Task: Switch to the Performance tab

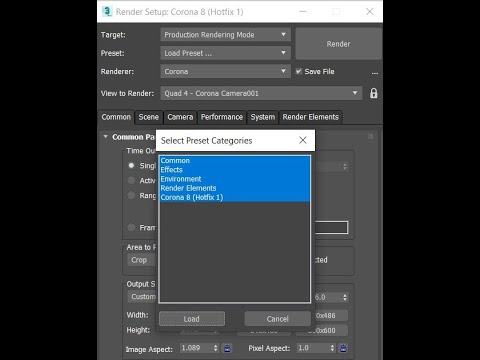Action: tap(222, 117)
